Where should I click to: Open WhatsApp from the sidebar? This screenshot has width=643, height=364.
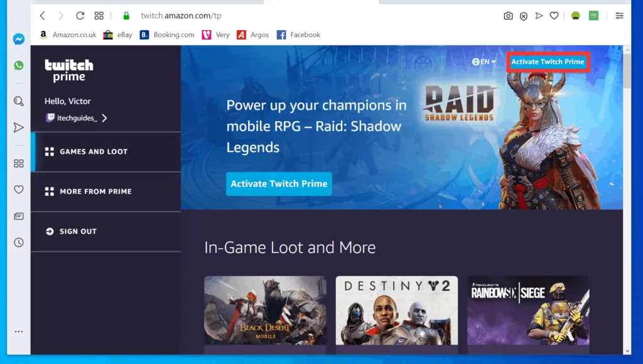19,65
